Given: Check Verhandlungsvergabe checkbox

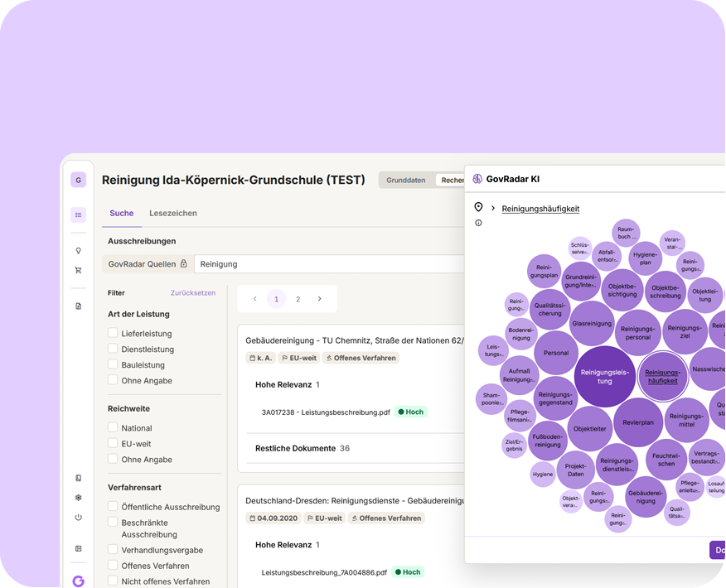Looking at the screenshot, I should click(113, 549).
